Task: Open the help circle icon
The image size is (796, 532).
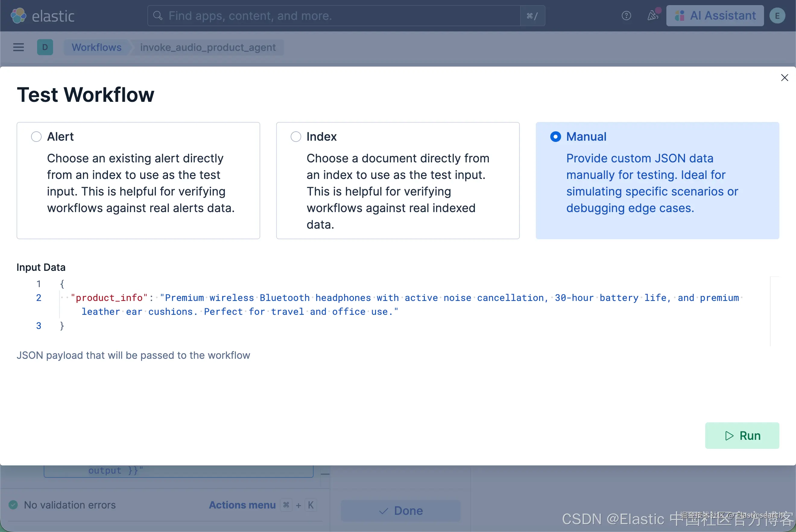Action: (x=626, y=16)
